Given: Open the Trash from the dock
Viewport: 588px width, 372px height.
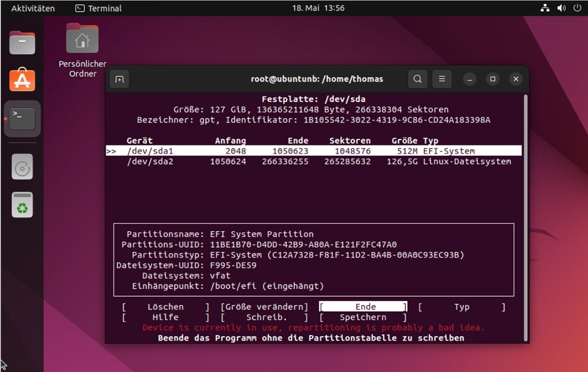Looking at the screenshot, I should click(21, 204).
